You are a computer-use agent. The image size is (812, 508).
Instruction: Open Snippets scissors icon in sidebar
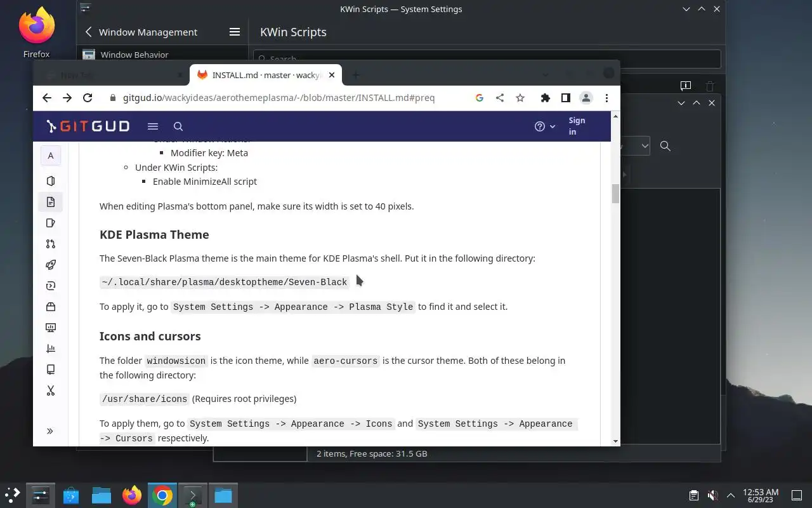click(x=51, y=391)
